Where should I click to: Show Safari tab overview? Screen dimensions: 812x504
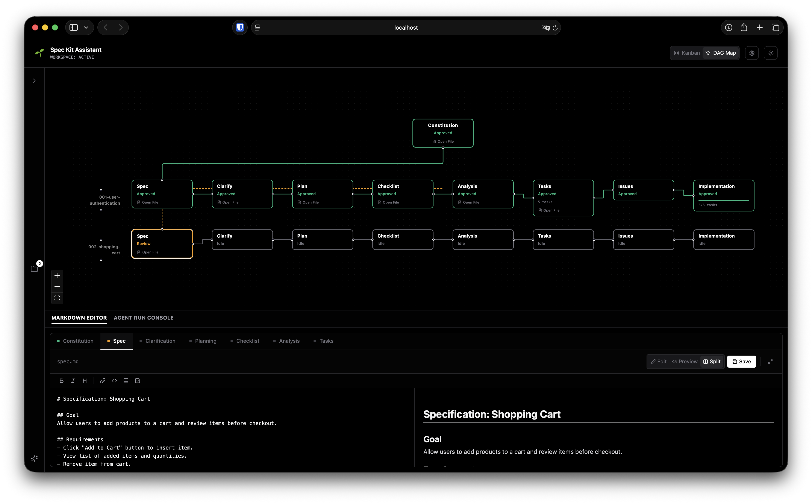click(775, 27)
